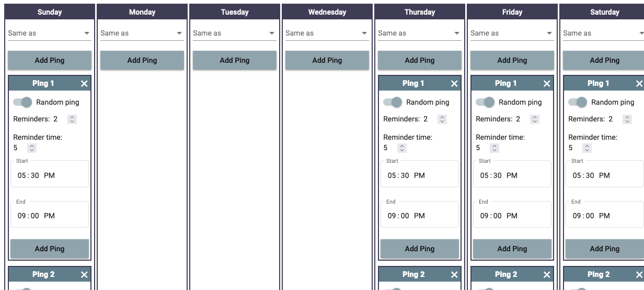The height and width of the screenshot is (290, 644).
Task: Toggle Random ping switch in Sunday Ping 1
Action: pyautogui.click(x=23, y=102)
